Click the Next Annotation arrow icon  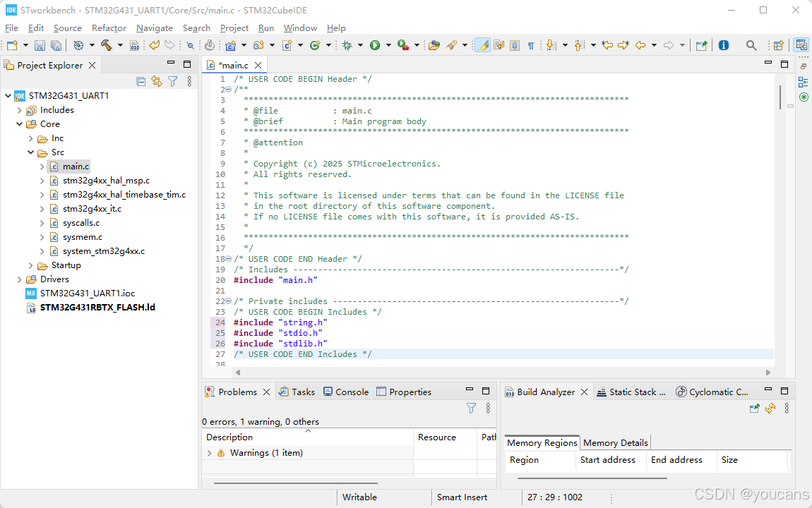point(551,46)
